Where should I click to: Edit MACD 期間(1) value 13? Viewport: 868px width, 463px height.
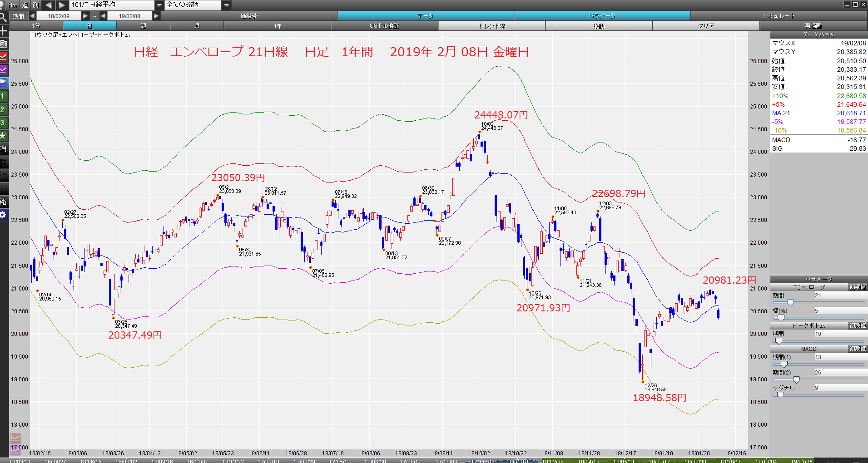point(840,357)
